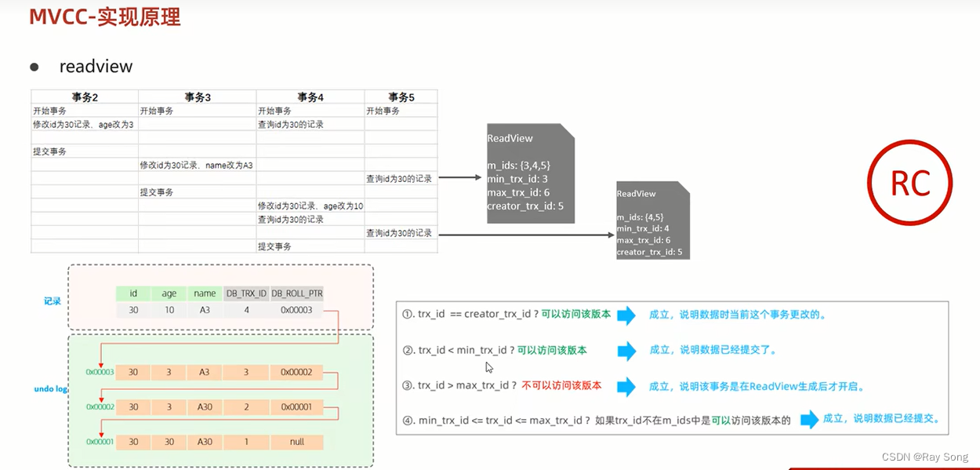Click the ReadView line "m_ids: {3,4,5}"

point(519,166)
